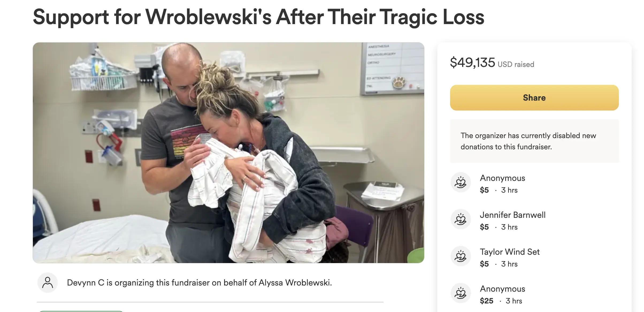Click the USD raised label
Viewport: 644px width, 312px height.
tap(516, 64)
